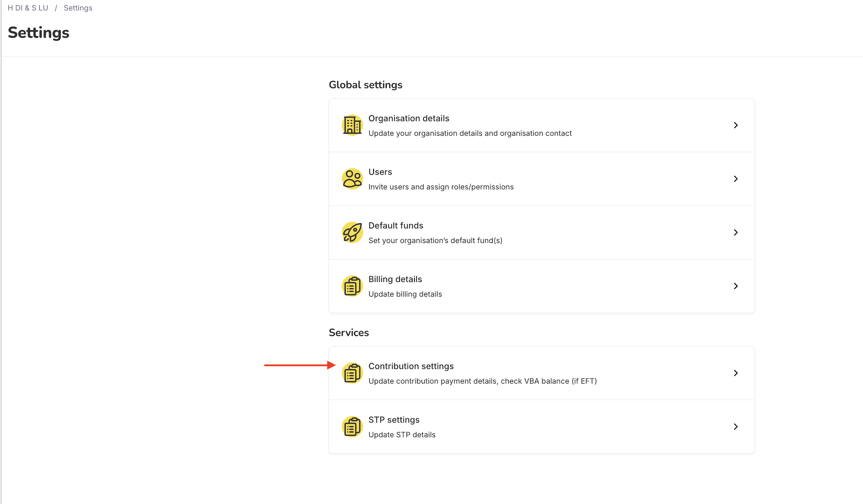Select the Settings breadcrumb link
The height and width of the screenshot is (504, 863).
coord(78,8)
